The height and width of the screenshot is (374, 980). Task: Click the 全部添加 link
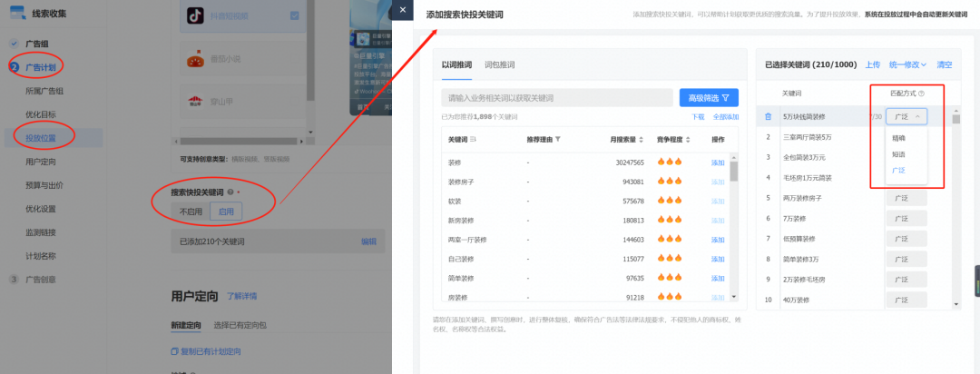(726, 117)
